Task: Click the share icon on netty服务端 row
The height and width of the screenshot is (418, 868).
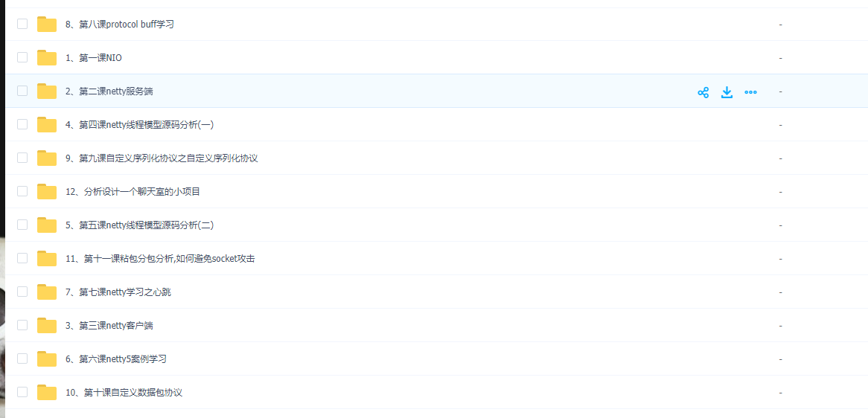Action: pos(703,92)
